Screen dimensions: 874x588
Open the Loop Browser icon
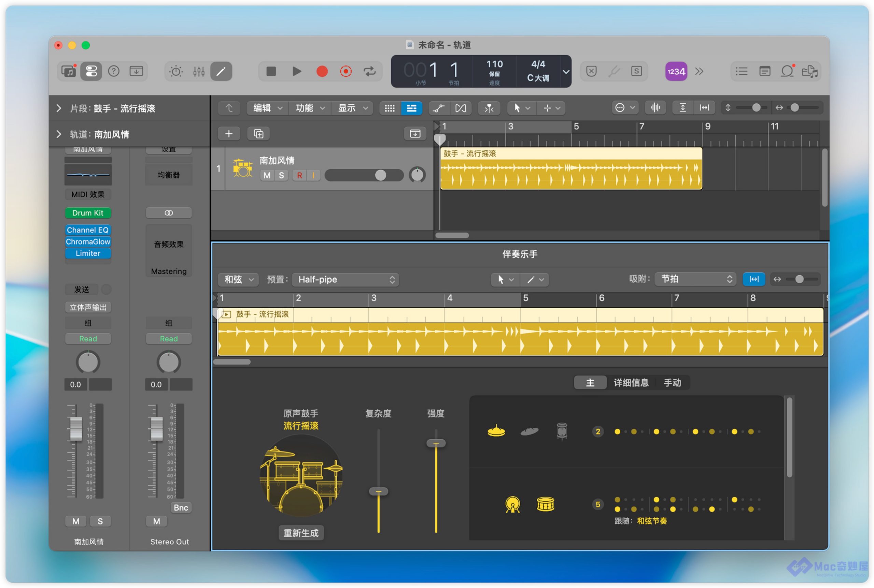coord(787,71)
